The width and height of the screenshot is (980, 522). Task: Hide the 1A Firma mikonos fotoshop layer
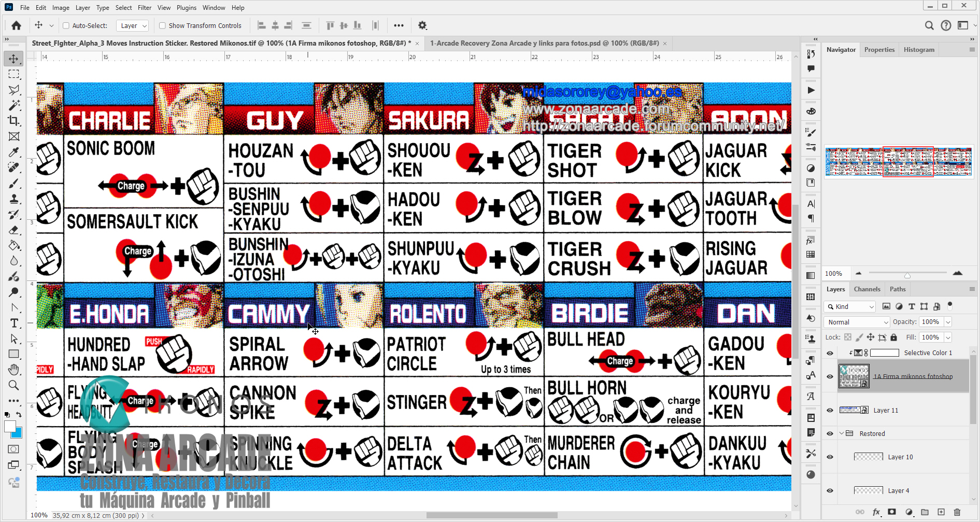point(830,377)
